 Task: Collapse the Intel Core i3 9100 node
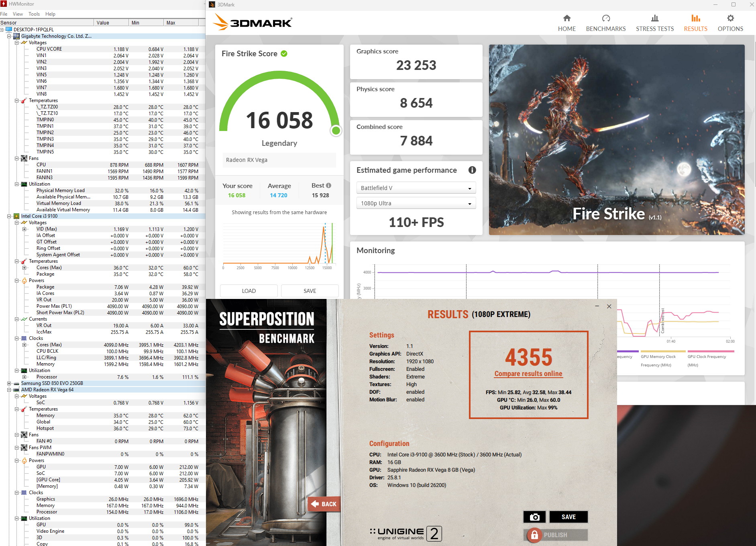coord(9,216)
